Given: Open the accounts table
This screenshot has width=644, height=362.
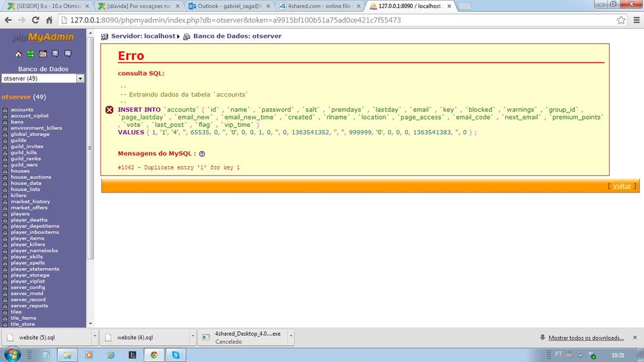Looking at the screenshot, I should click(22, 110).
